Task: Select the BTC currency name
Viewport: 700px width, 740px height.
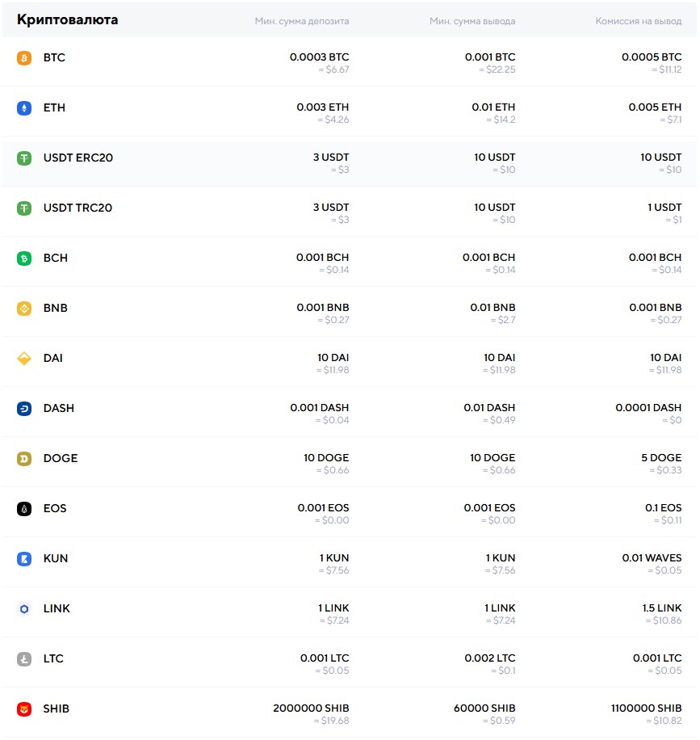Action: click(x=54, y=57)
